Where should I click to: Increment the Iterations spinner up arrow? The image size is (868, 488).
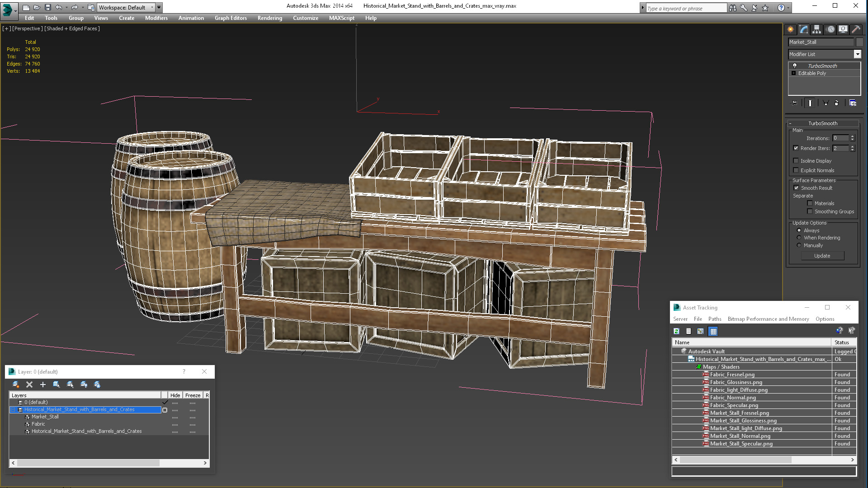(x=853, y=136)
